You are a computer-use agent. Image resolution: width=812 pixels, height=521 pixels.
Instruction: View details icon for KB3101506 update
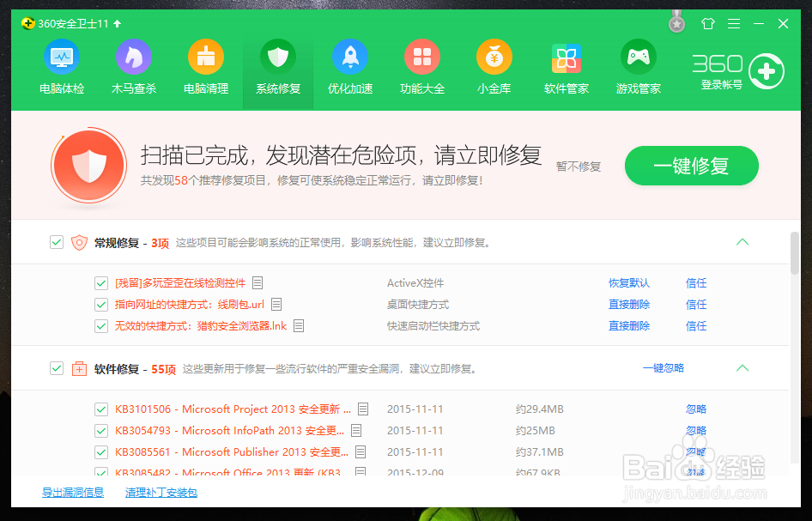(x=363, y=409)
